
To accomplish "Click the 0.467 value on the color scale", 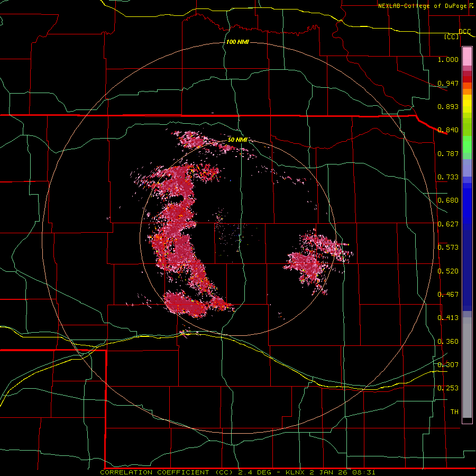I will pyautogui.click(x=448, y=295).
